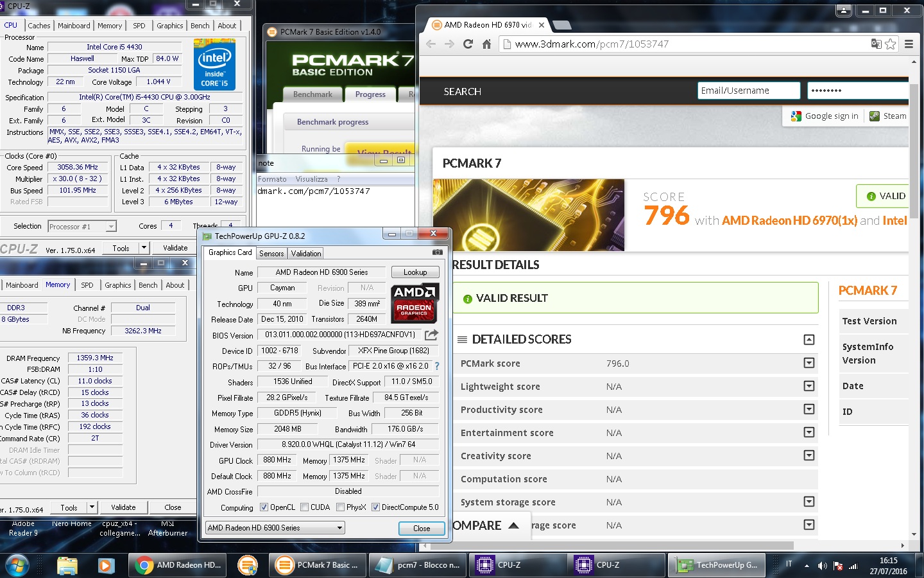
Task: Switch to Benchmark tab in PCMark 7
Action: point(312,94)
